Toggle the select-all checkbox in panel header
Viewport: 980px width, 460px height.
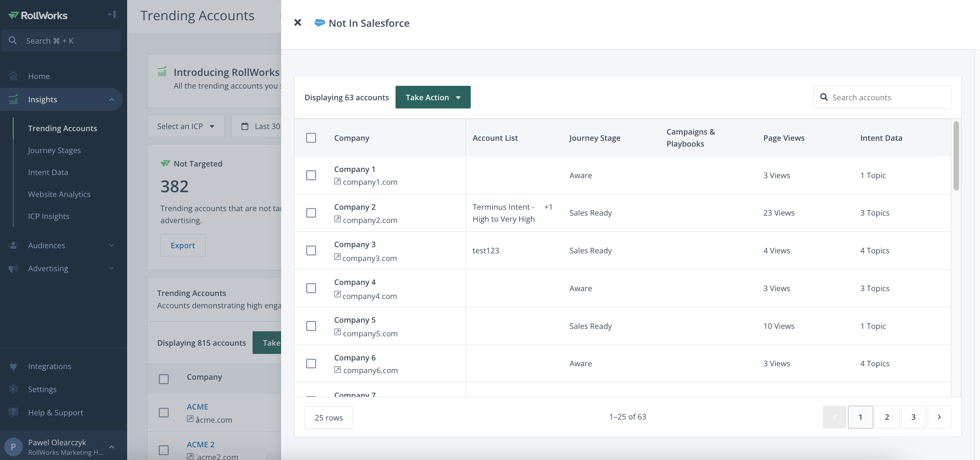click(311, 138)
